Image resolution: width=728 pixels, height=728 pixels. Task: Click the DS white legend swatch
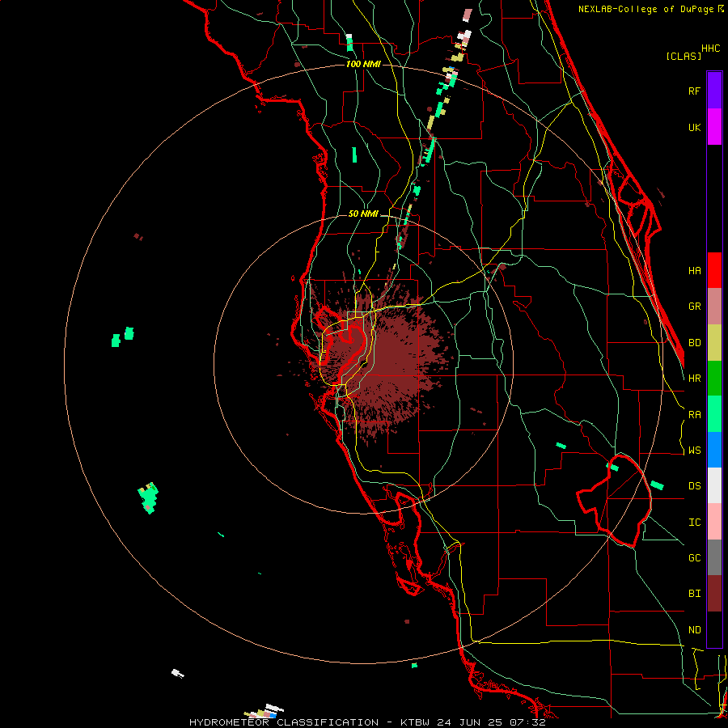[x=714, y=485]
